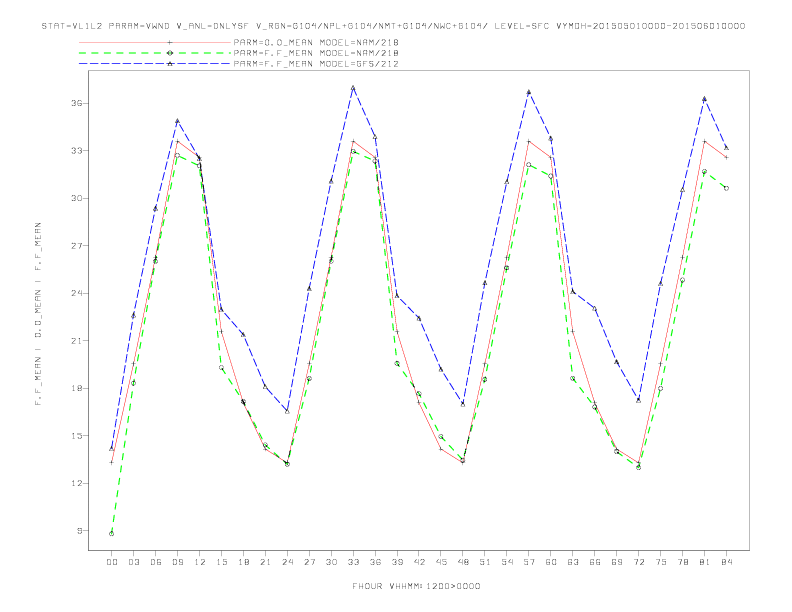The height and width of the screenshot is (612, 792).
Task: Click the vertical y-axis title F.F_MEAN | O.O_MEAN
Action: coord(38,314)
